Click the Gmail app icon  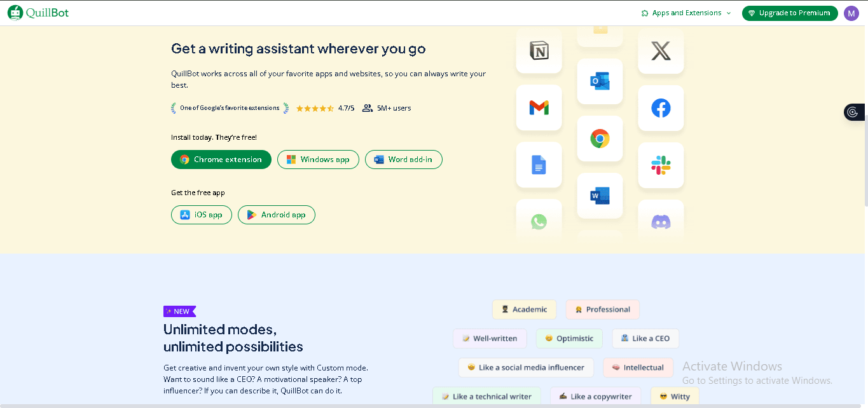539,108
